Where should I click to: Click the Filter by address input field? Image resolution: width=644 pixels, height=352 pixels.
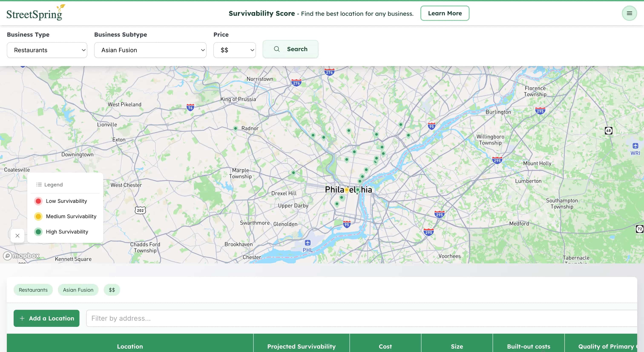(x=200, y=318)
